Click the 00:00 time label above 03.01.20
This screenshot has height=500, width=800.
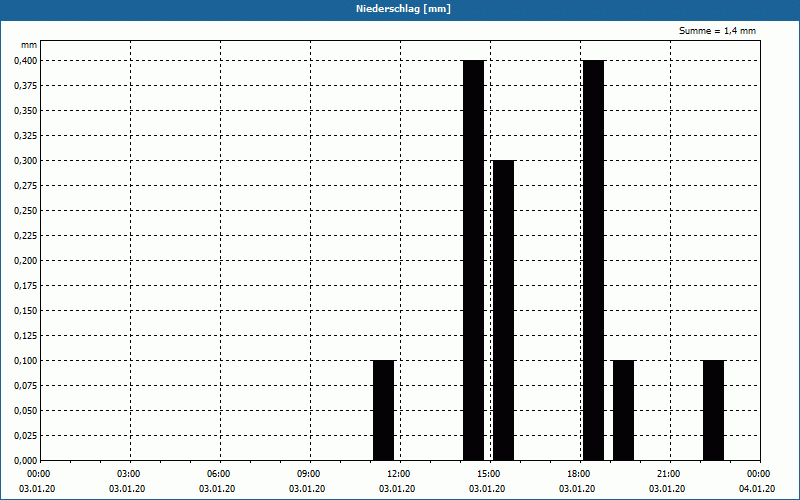[38, 474]
